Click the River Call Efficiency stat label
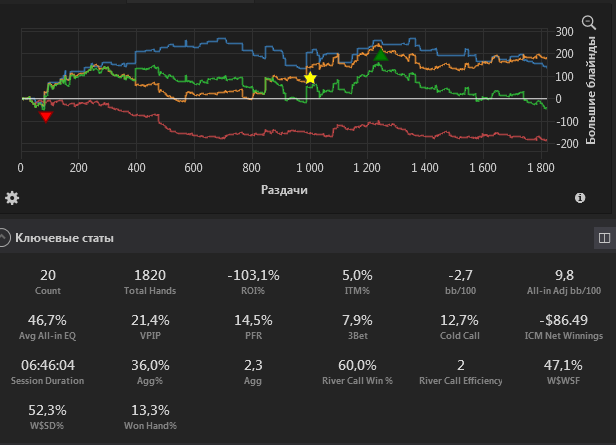The width and height of the screenshot is (616, 445). pos(461,381)
